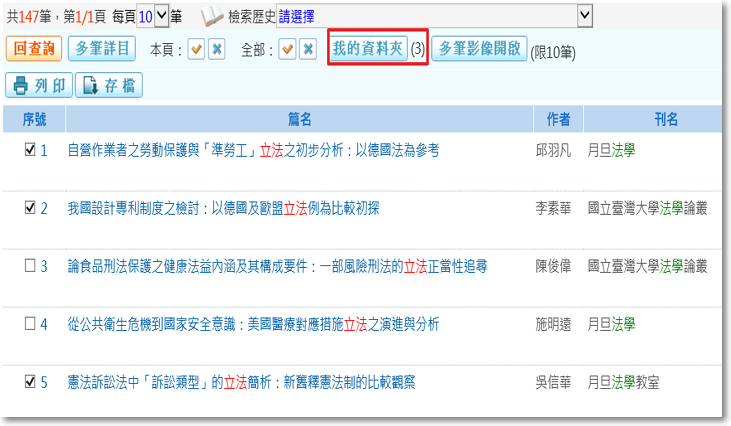Tick the checkbox for record 4

coord(30,324)
